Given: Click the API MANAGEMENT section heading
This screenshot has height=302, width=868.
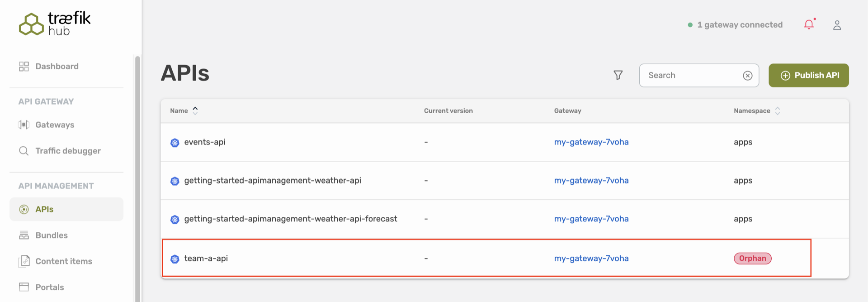Looking at the screenshot, I should (x=56, y=186).
